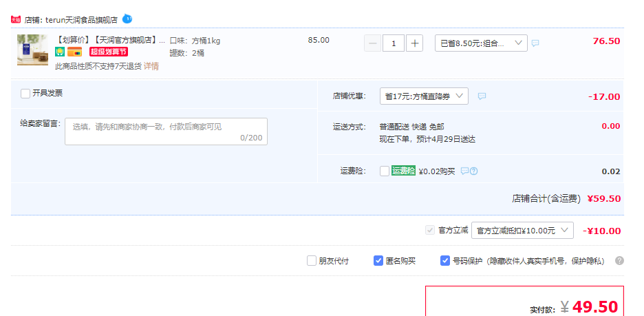The width and height of the screenshot is (644, 316).
Task: Click the green 运费险 label
Action: click(403, 171)
